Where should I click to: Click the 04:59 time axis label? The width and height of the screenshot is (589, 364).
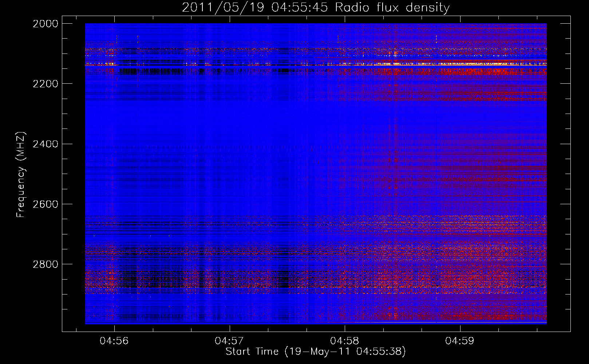(460, 341)
